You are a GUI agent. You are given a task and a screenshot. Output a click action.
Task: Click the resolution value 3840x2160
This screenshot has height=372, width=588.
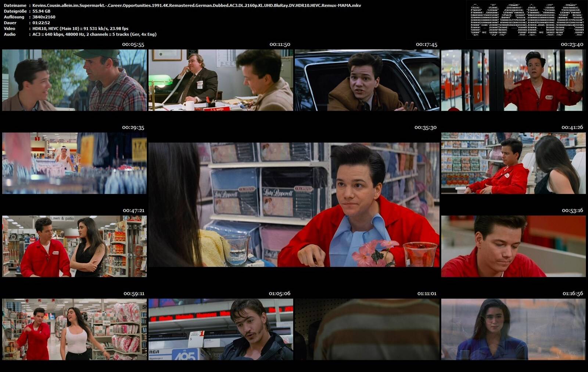point(44,17)
